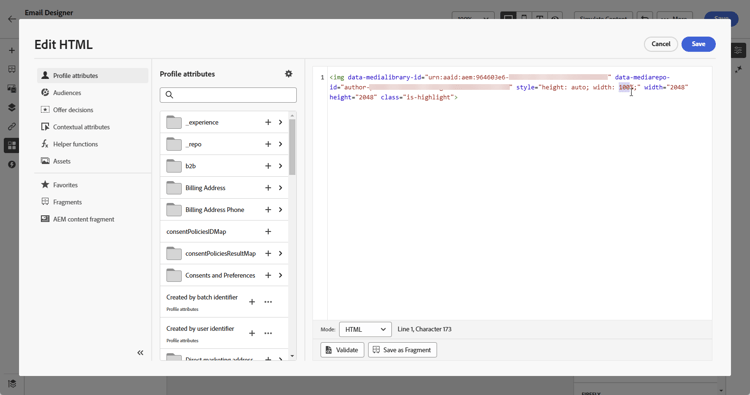
Task: Open more options for Created by batch identifier
Action: (x=268, y=302)
